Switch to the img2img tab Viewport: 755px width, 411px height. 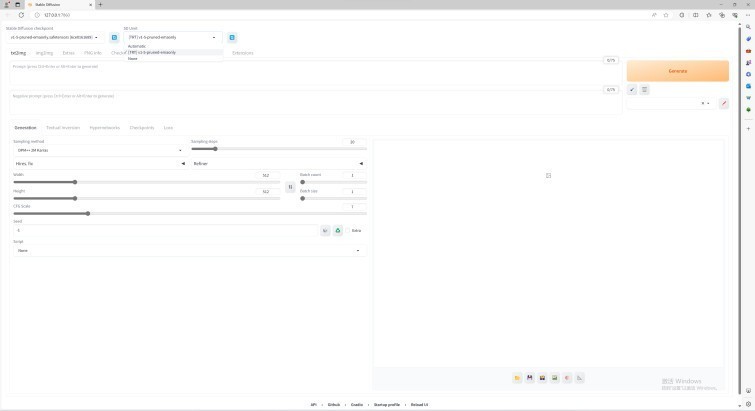[x=44, y=53]
